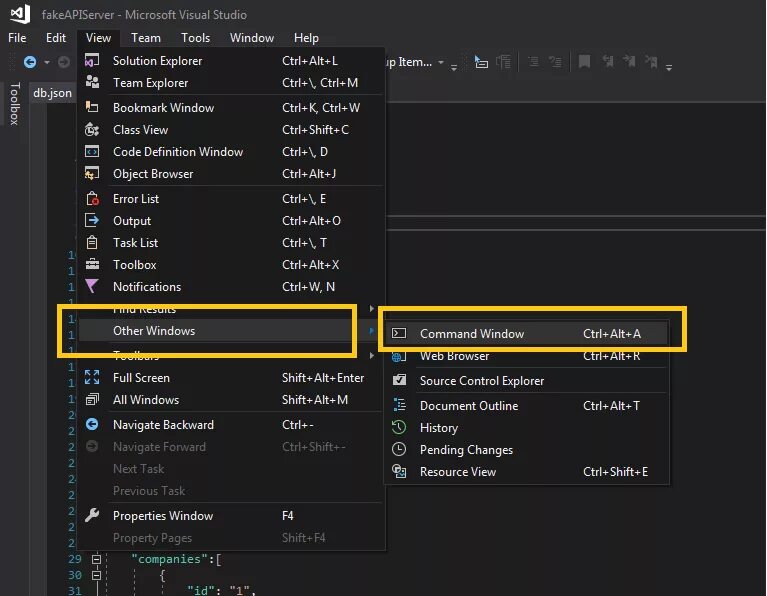Click the Properties Window wrench icon
Screen dimensions: 767x596
(92, 515)
